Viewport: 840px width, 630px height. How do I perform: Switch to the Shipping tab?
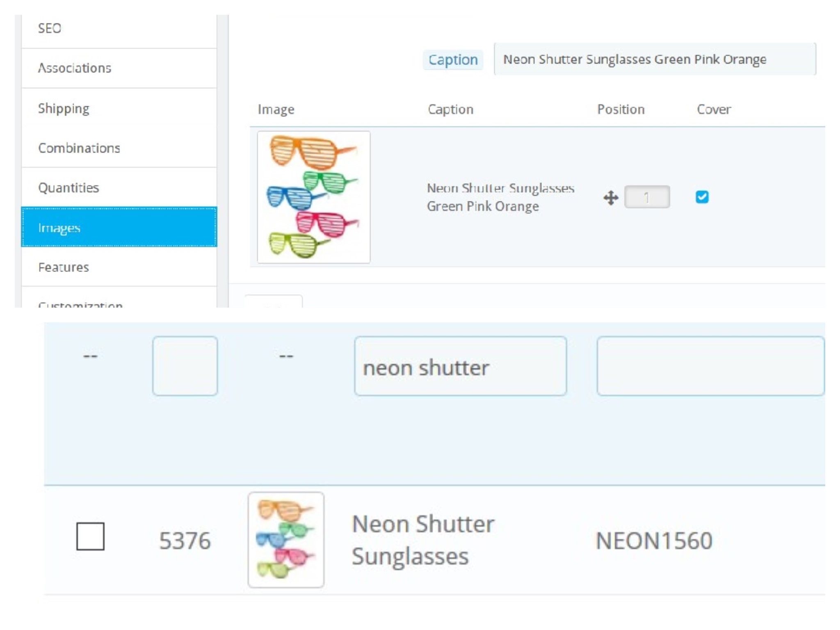pyautogui.click(x=64, y=108)
